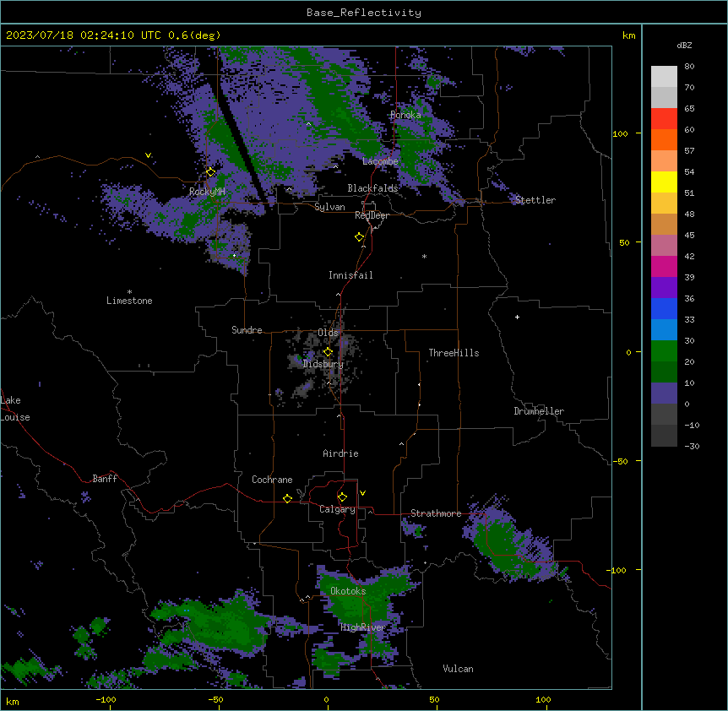Click the yellow station marker near Olds
Viewport: 728px width, 711px height.
pos(328,352)
